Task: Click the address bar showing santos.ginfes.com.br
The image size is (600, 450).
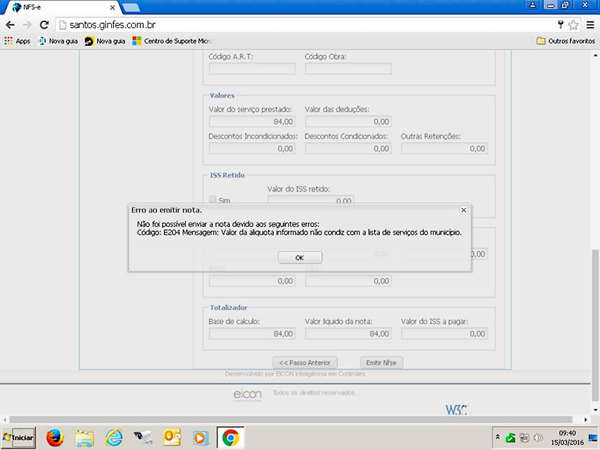Action: tap(306, 25)
